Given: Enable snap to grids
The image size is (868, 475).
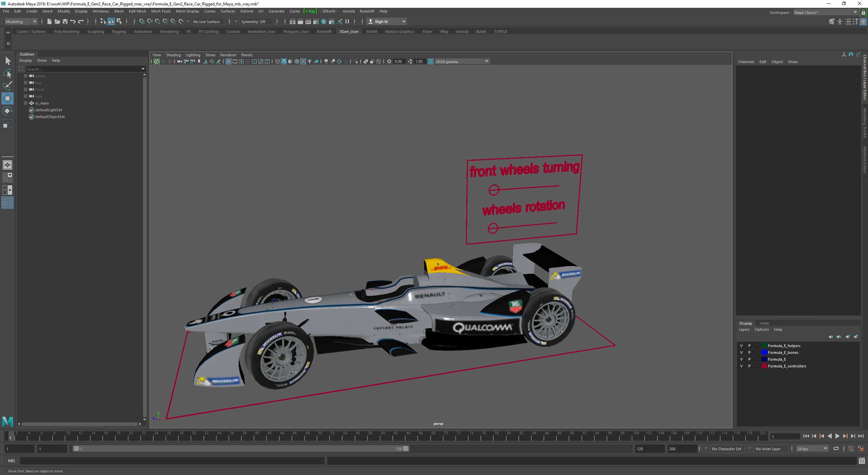Looking at the screenshot, I should click(142, 21).
